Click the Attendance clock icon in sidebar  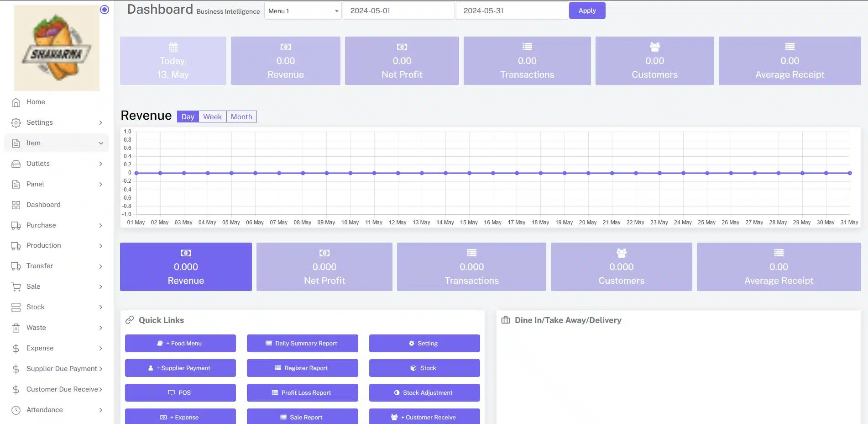coord(16,410)
